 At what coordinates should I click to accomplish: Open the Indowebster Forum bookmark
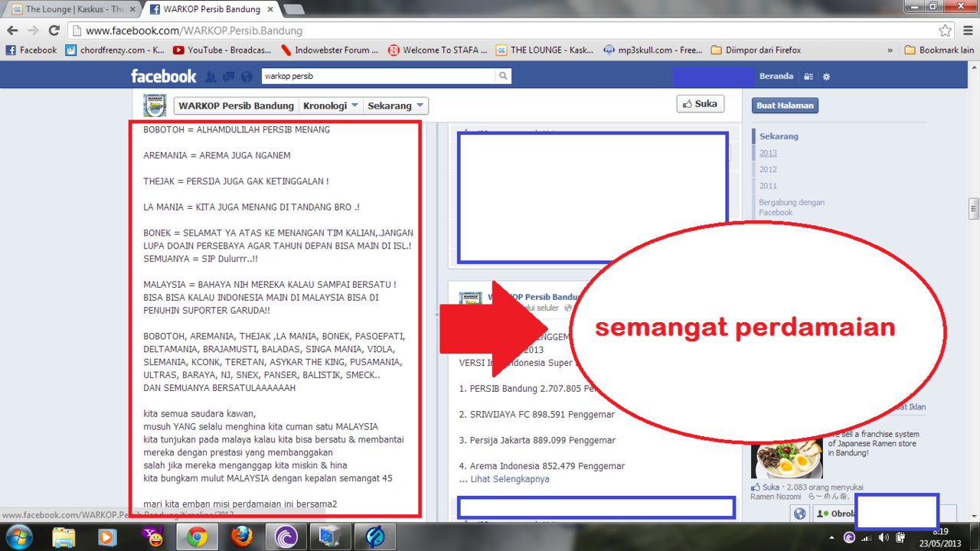[330, 50]
